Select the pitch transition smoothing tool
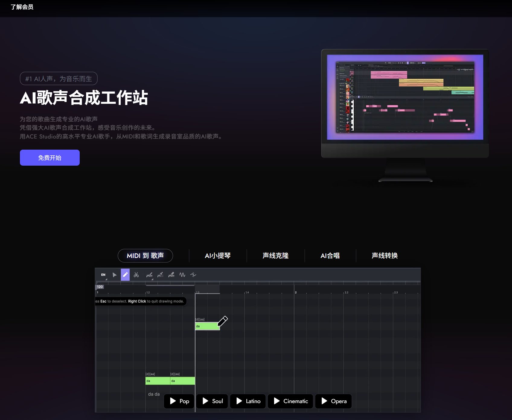512x420 pixels. (193, 275)
